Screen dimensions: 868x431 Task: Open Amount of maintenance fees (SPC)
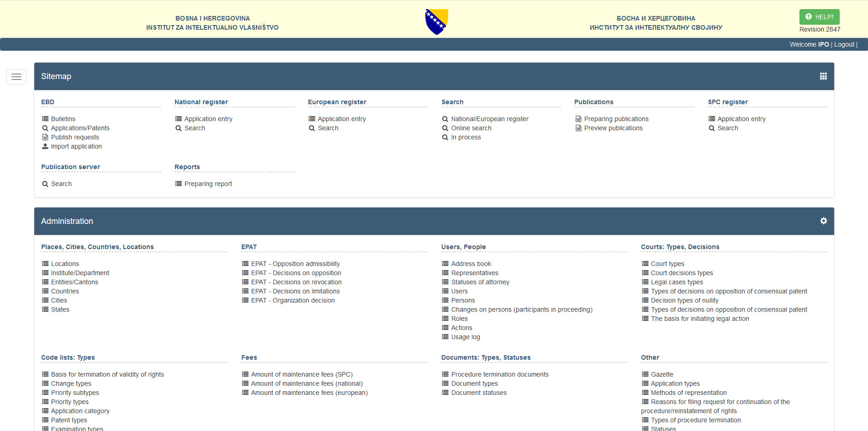pyautogui.click(x=302, y=374)
